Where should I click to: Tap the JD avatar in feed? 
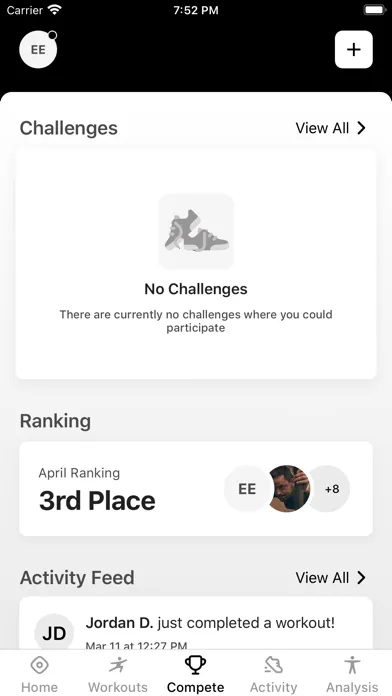54,633
